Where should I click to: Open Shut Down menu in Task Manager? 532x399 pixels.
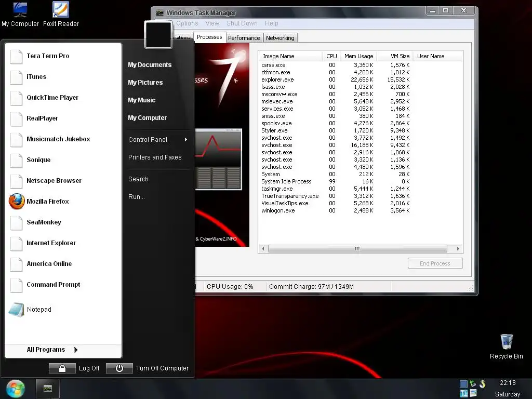pyautogui.click(x=242, y=23)
